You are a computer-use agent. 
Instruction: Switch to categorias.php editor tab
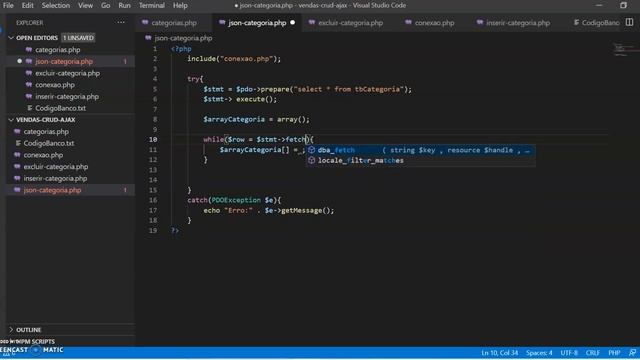(x=174, y=23)
